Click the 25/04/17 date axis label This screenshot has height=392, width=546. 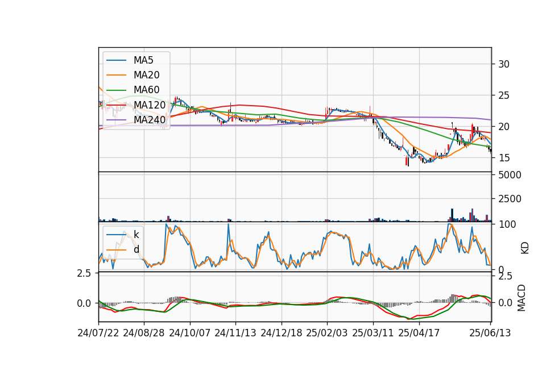pos(419,333)
